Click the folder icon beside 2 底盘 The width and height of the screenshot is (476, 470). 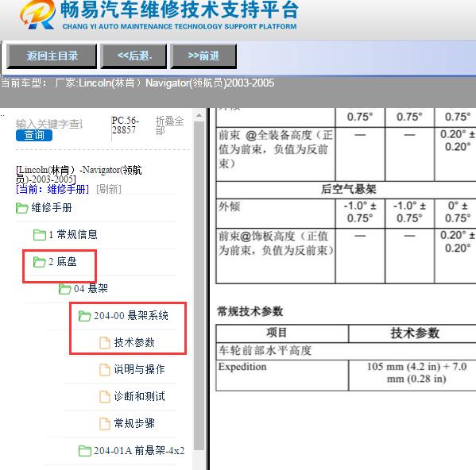pos(40,262)
